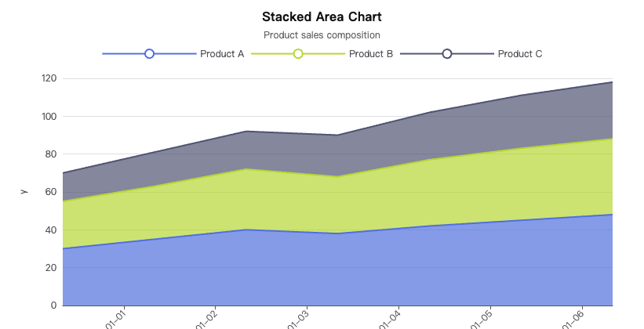The image size is (644, 329).
Task: Click the 120 y-axis label
Action: click(49, 78)
